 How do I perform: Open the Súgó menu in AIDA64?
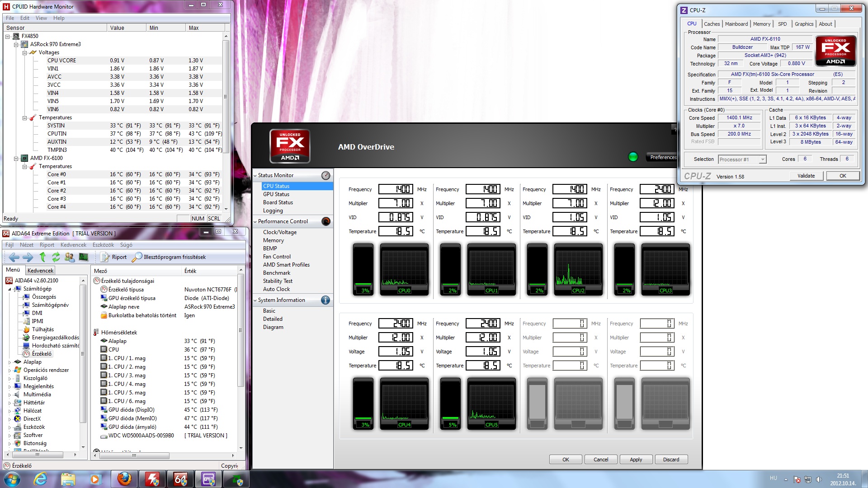(126, 245)
